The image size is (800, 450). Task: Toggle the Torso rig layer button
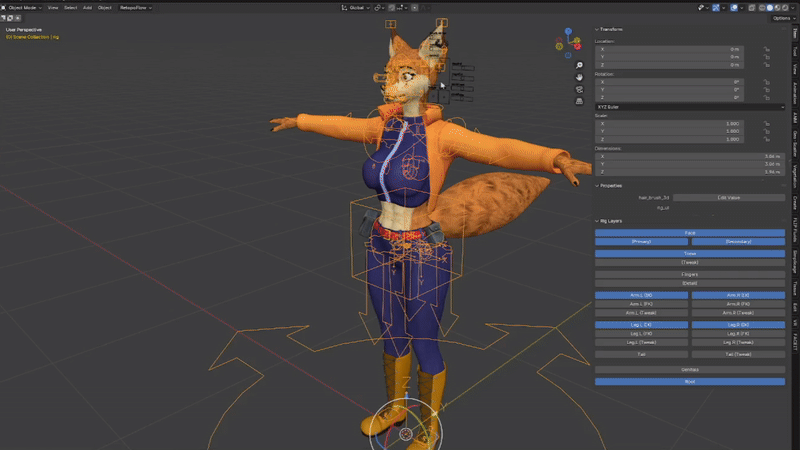pyautogui.click(x=690, y=254)
